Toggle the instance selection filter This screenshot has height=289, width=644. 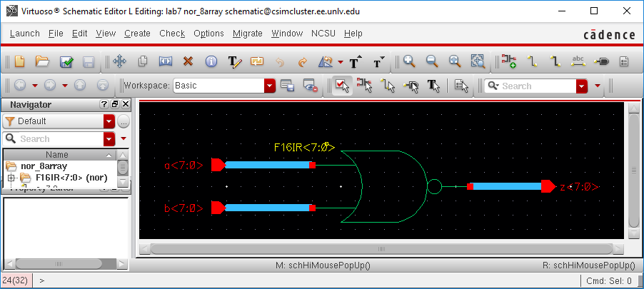point(365,86)
